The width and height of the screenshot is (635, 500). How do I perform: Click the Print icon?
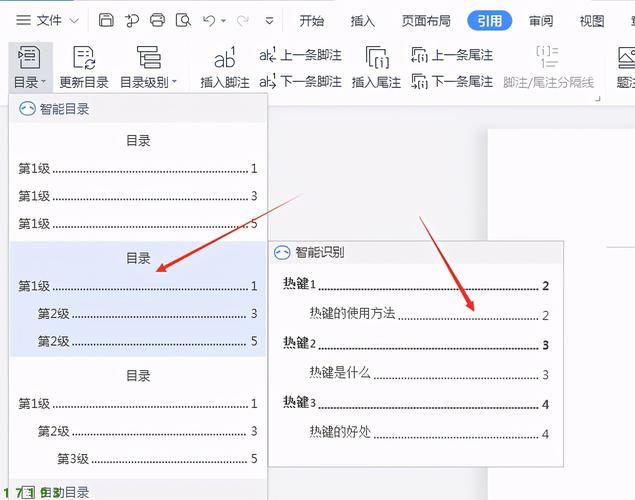point(157,20)
